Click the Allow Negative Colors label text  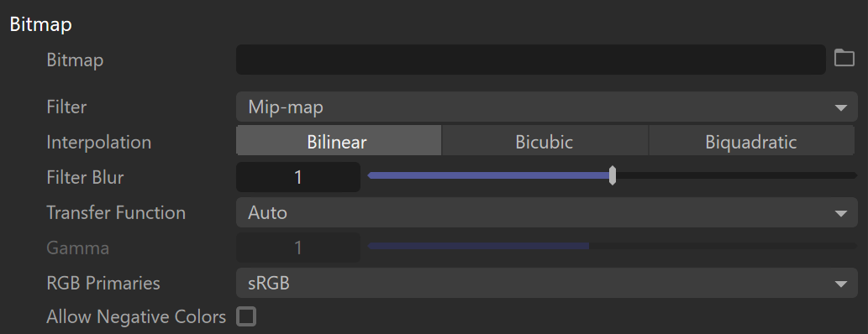coord(136,317)
